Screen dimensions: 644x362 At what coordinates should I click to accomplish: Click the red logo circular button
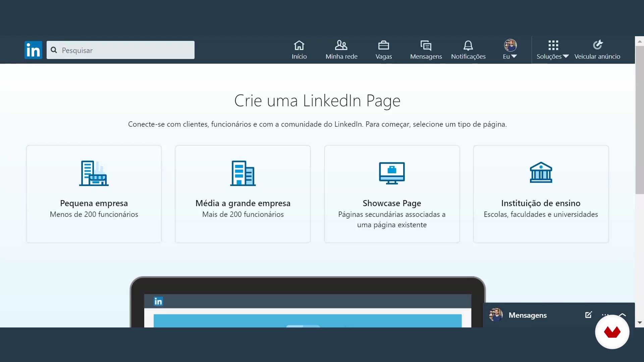[612, 332]
